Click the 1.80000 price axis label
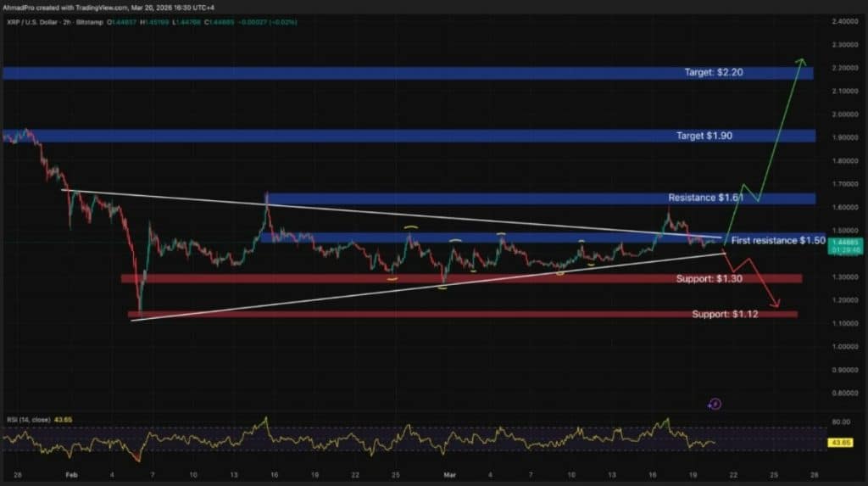This screenshot has height=486, width=868. point(844,160)
